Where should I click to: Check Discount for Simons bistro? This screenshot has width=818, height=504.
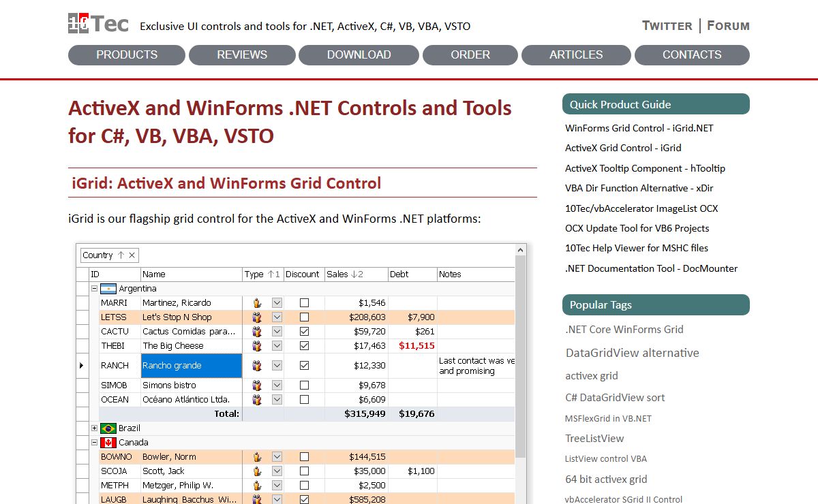click(305, 385)
